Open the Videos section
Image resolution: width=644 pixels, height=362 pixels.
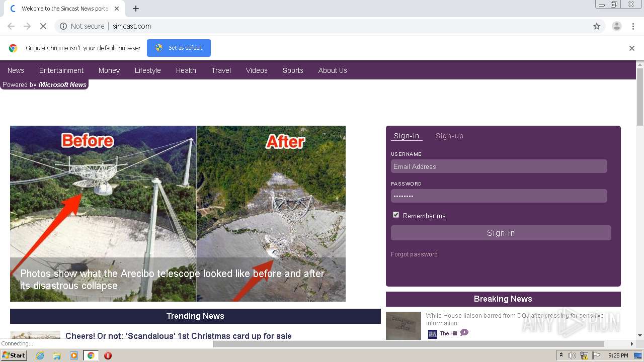coord(257,70)
